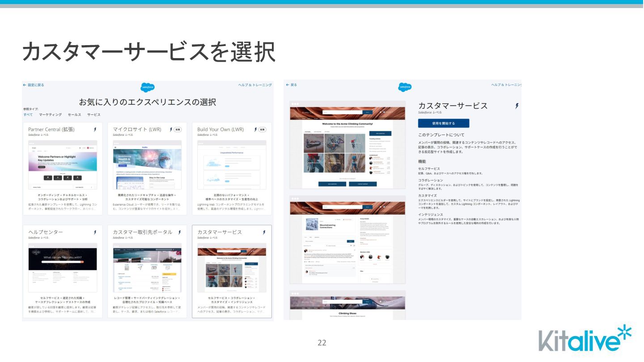This screenshot has width=644, height=362.
Task: Select the すべて filter tab
Action: (x=28, y=115)
